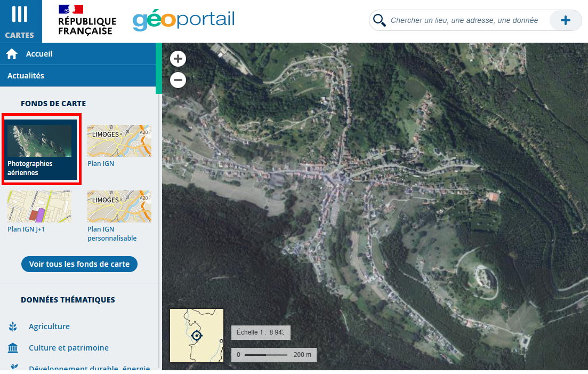Open advanced search with plus button
The height and width of the screenshot is (374, 588).
(x=565, y=20)
